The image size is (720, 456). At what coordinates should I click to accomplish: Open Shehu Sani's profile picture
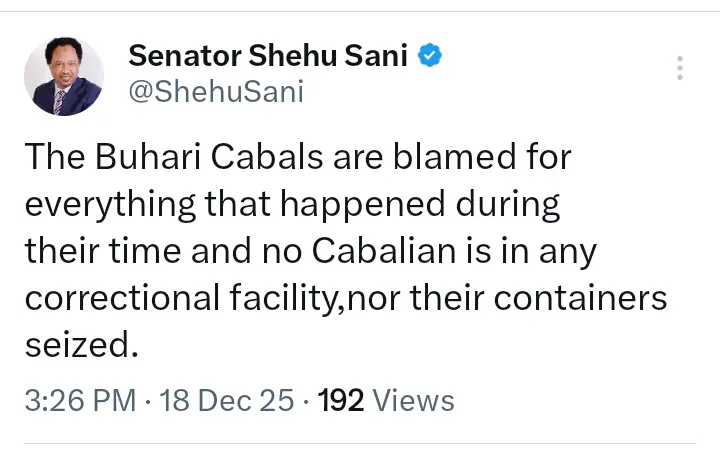click(x=63, y=76)
